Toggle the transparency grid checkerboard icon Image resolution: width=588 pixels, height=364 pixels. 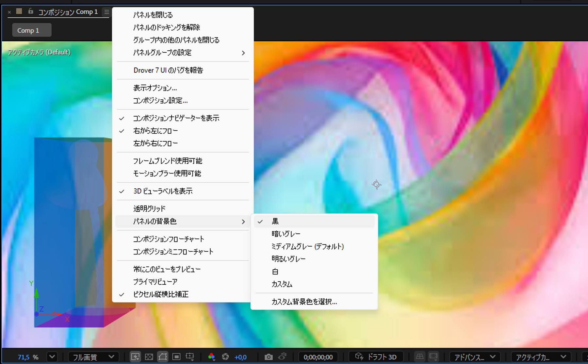click(x=149, y=356)
